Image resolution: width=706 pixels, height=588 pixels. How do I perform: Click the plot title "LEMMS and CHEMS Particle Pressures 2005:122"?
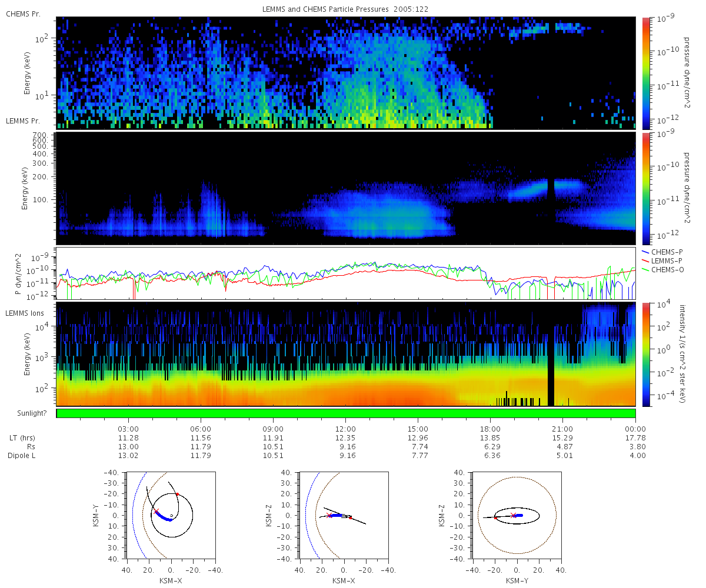(347, 9)
